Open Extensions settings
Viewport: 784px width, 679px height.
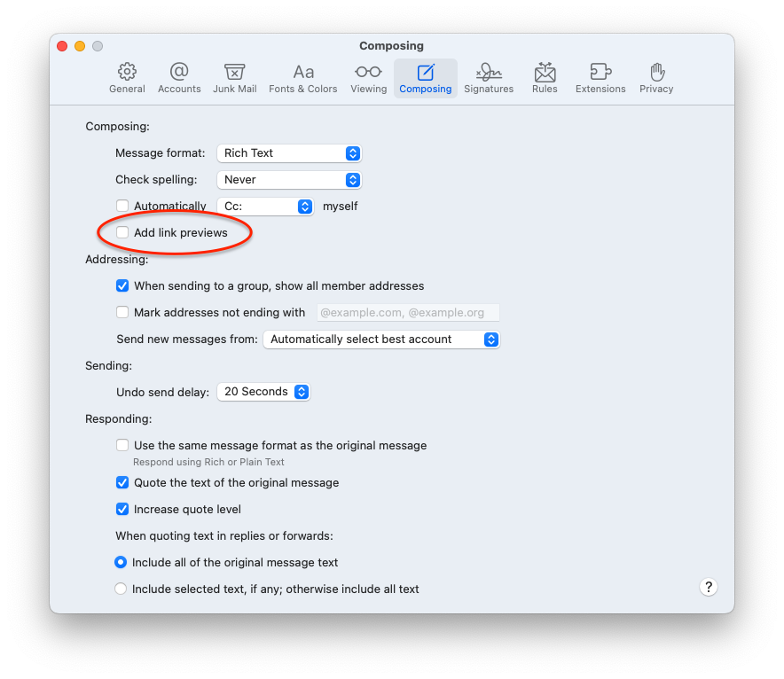tap(600, 78)
